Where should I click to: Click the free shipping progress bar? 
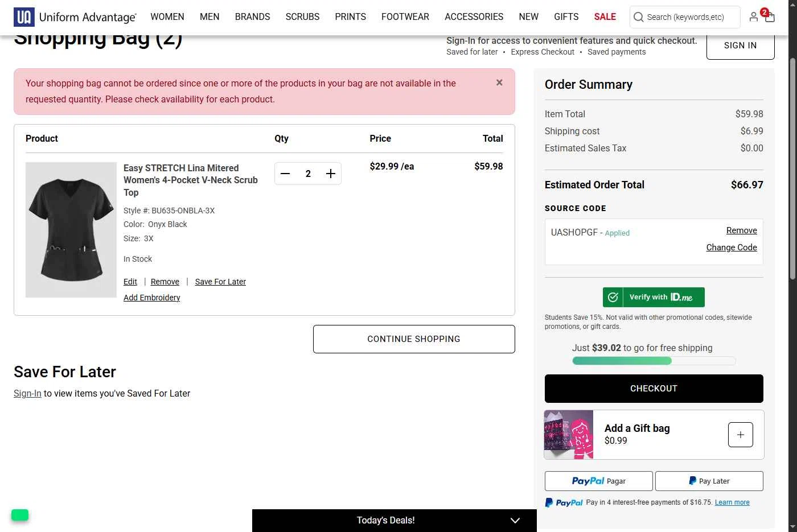654,361
